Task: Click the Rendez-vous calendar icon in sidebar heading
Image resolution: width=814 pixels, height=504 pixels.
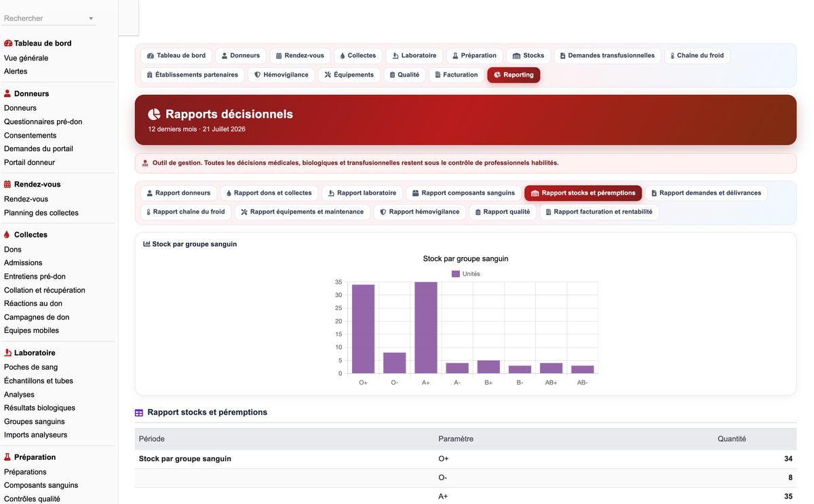Action: pos(7,185)
